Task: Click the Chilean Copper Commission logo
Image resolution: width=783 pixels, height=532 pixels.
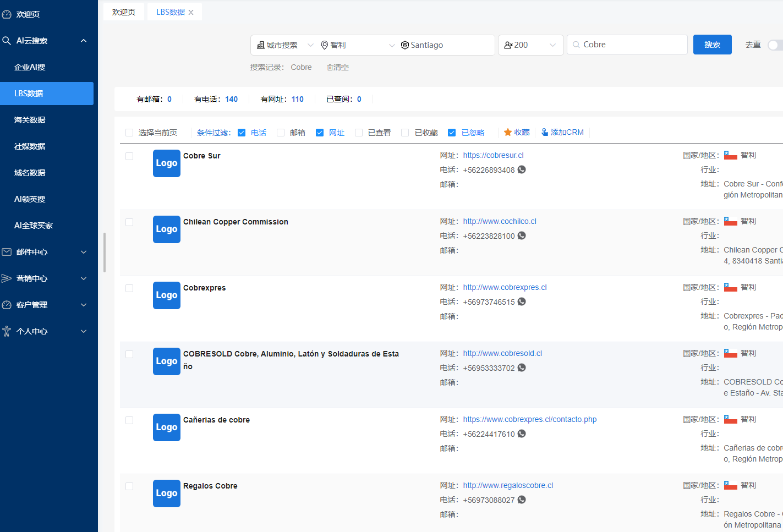Action: pyautogui.click(x=167, y=229)
